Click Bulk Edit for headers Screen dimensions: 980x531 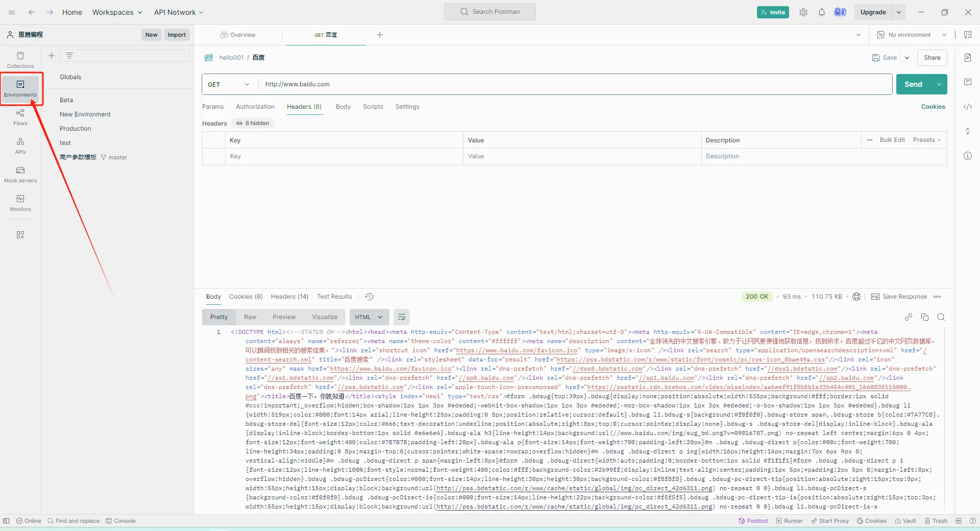click(x=892, y=140)
